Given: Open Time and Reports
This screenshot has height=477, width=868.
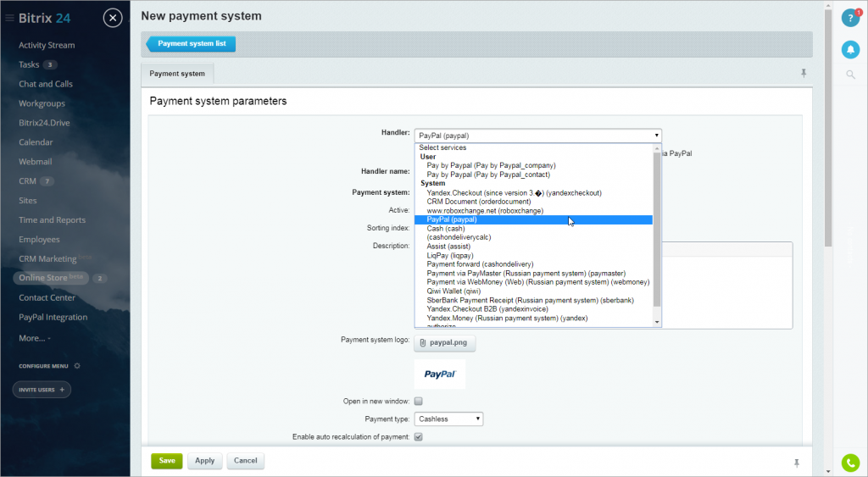Looking at the screenshot, I should tap(52, 219).
